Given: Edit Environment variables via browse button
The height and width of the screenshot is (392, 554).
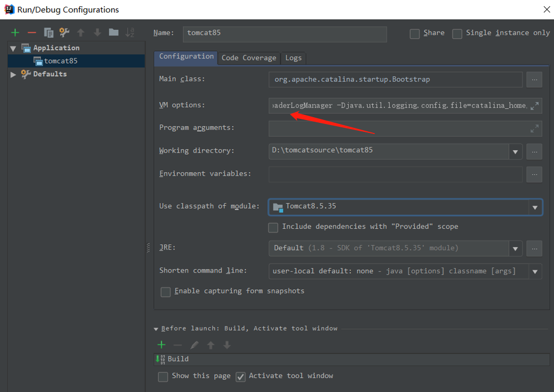Looking at the screenshot, I should pyautogui.click(x=534, y=174).
